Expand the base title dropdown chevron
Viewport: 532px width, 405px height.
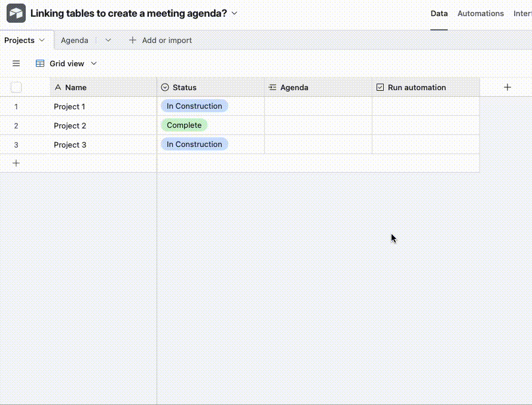click(234, 13)
